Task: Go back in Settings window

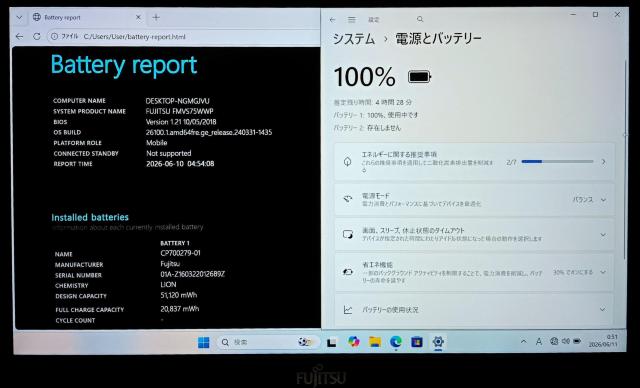Action: coord(333,20)
